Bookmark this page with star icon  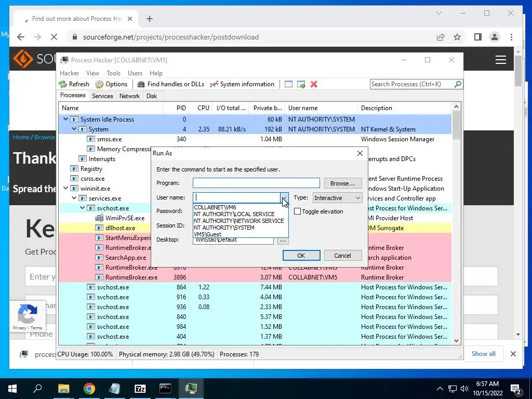pos(457,37)
